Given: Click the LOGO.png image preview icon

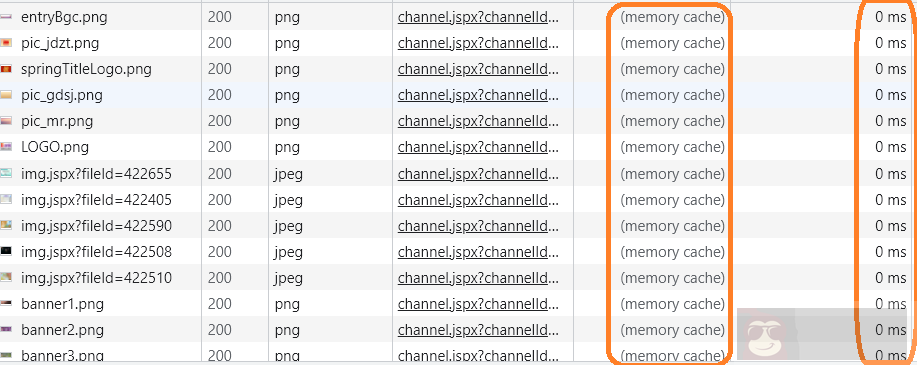Looking at the screenshot, I should click(6, 147).
